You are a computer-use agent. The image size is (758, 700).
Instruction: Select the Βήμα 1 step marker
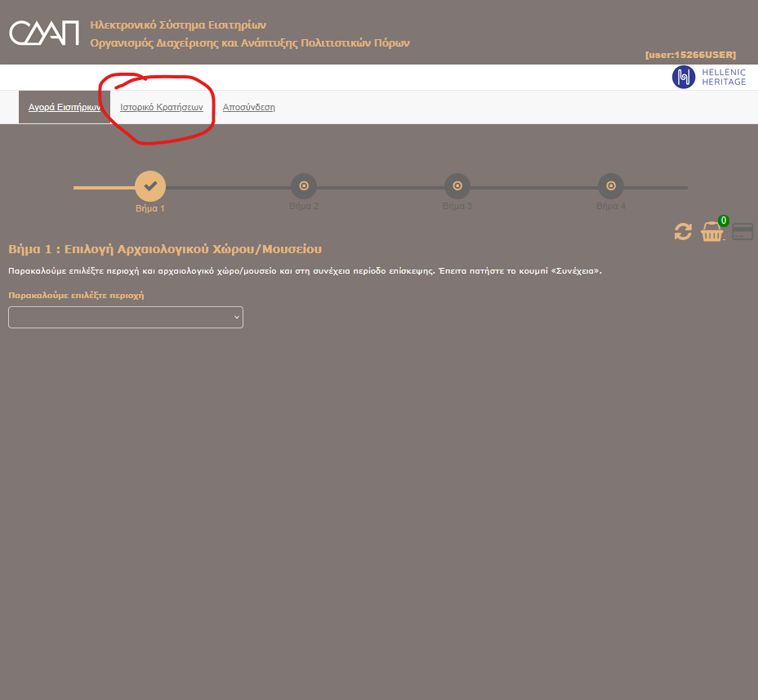tap(150, 186)
